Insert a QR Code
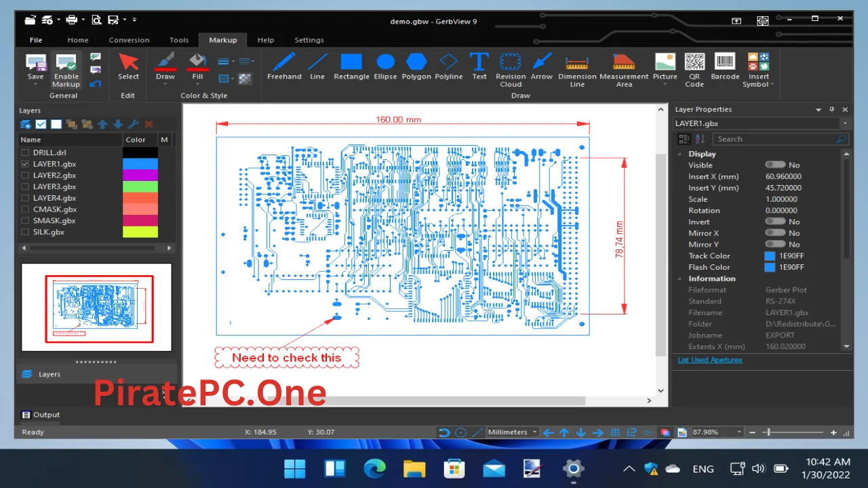868x488 pixels. (x=694, y=70)
